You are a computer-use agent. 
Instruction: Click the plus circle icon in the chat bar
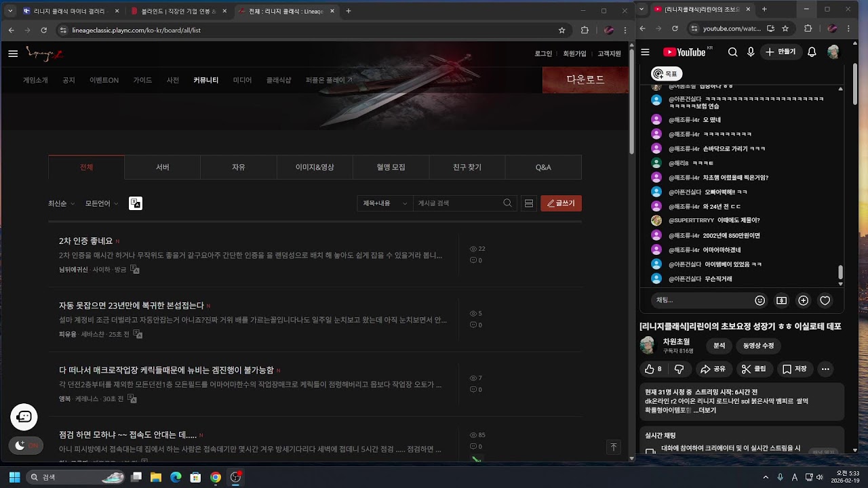click(803, 300)
